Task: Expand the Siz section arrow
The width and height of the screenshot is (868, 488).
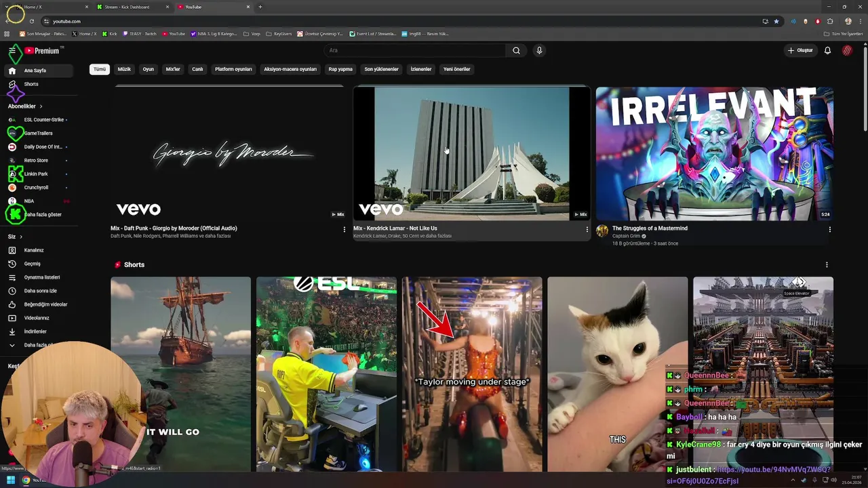Action: tap(21, 237)
